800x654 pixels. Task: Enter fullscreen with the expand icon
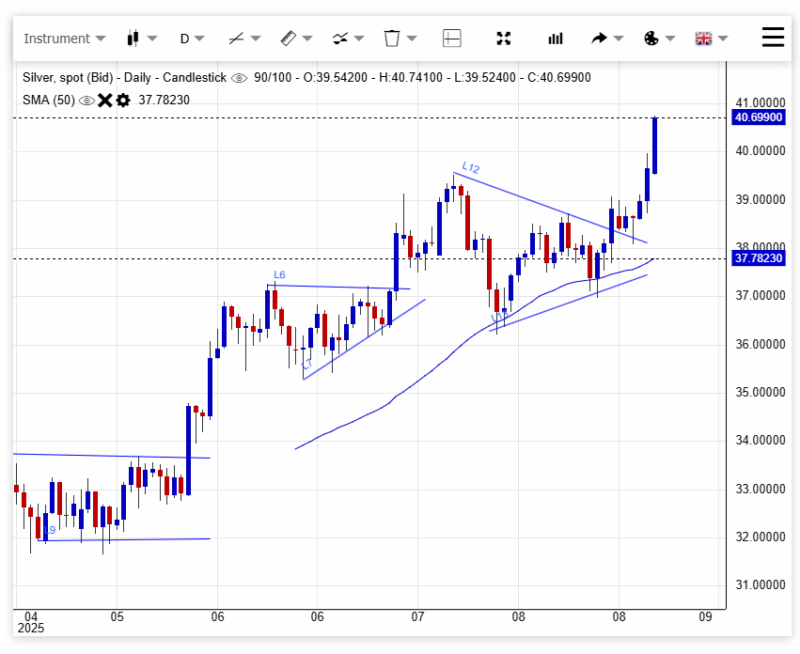pos(504,39)
